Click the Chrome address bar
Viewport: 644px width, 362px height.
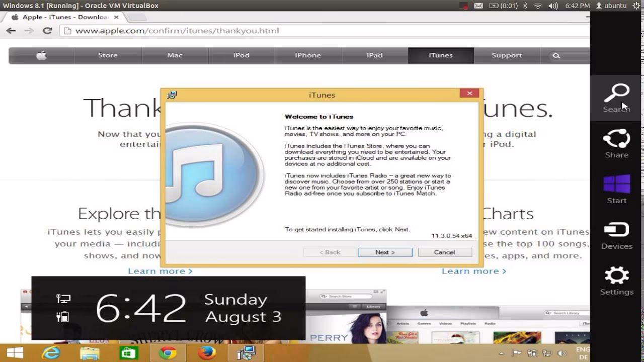[325, 31]
